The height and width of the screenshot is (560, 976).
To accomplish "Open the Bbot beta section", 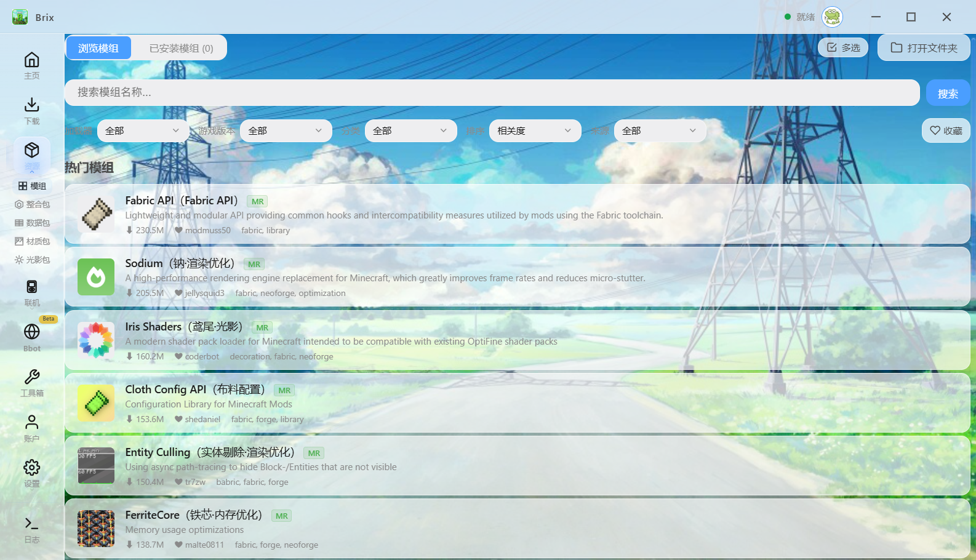I will [x=32, y=337].
